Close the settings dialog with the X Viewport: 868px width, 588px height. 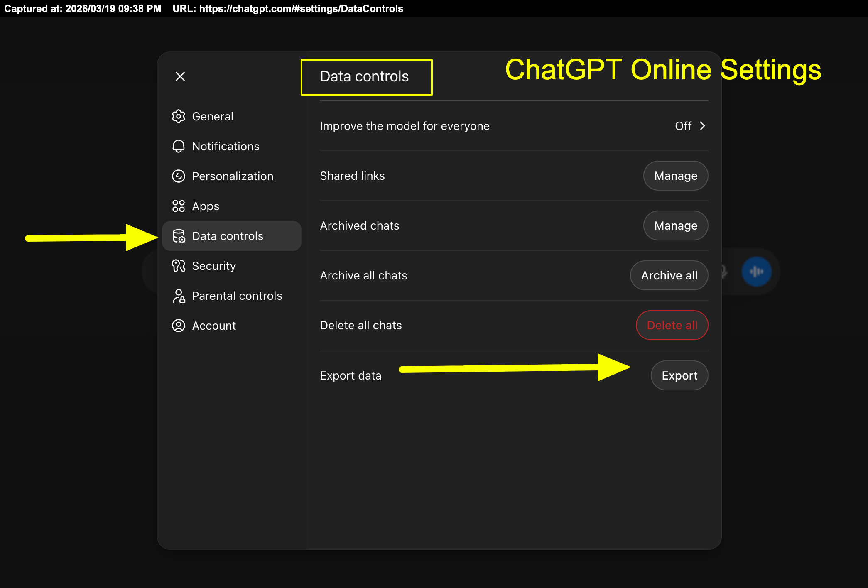point(180,76)
